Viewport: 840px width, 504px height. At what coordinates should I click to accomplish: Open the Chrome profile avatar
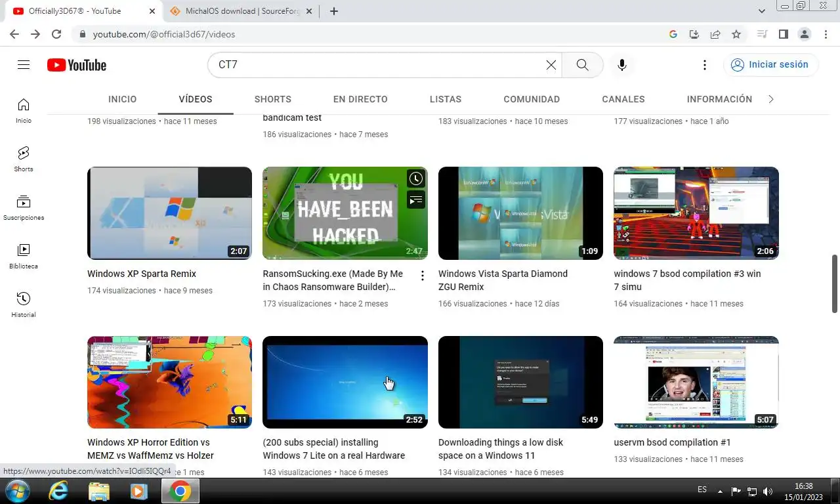804,34
